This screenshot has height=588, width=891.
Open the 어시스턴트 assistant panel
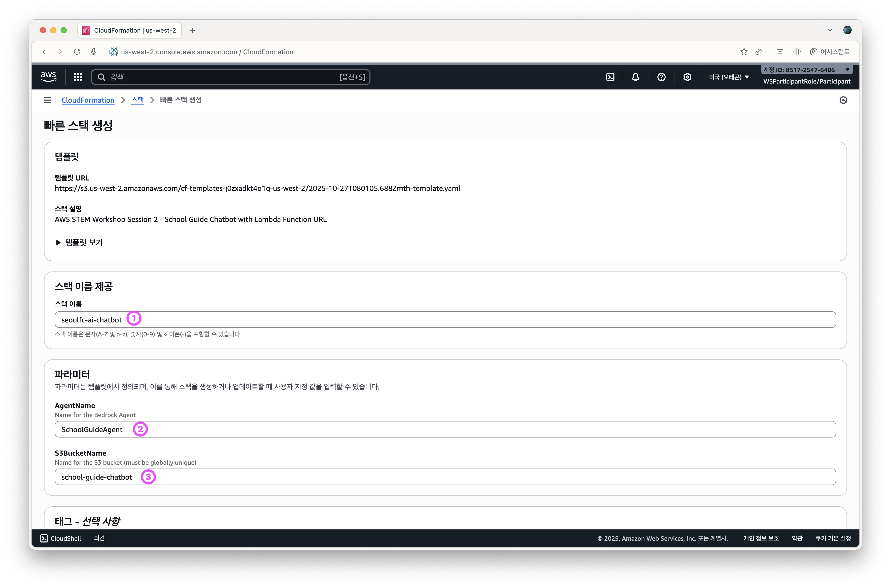coord(829,52)
